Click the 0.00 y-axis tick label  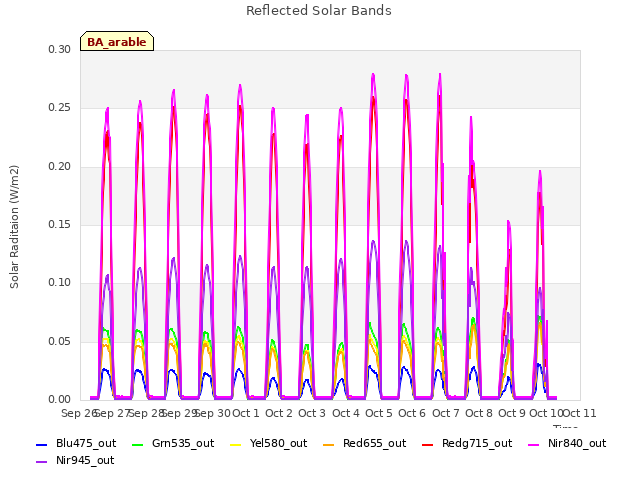point(60,399)
